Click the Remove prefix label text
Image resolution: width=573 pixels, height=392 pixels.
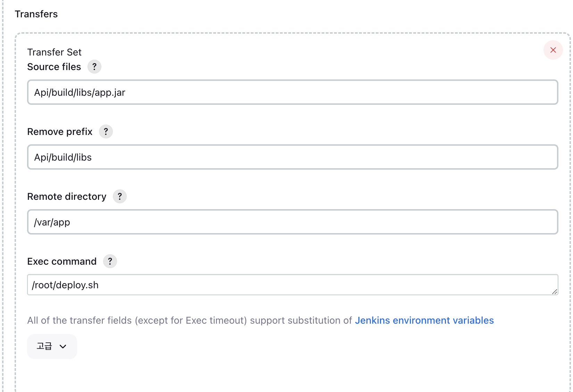pyautogui.click(x=60, y=131)
